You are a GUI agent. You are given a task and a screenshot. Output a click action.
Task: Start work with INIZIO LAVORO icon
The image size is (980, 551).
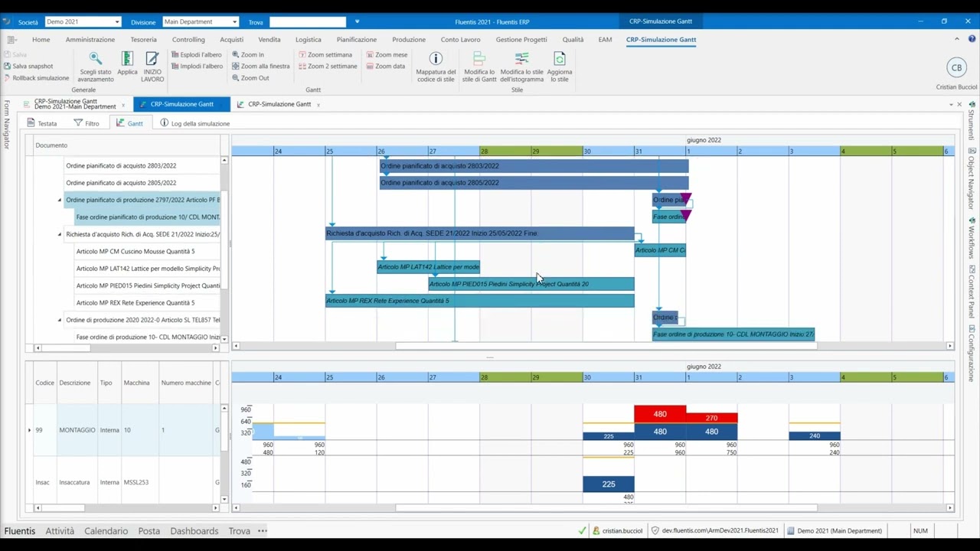[152, 67]
